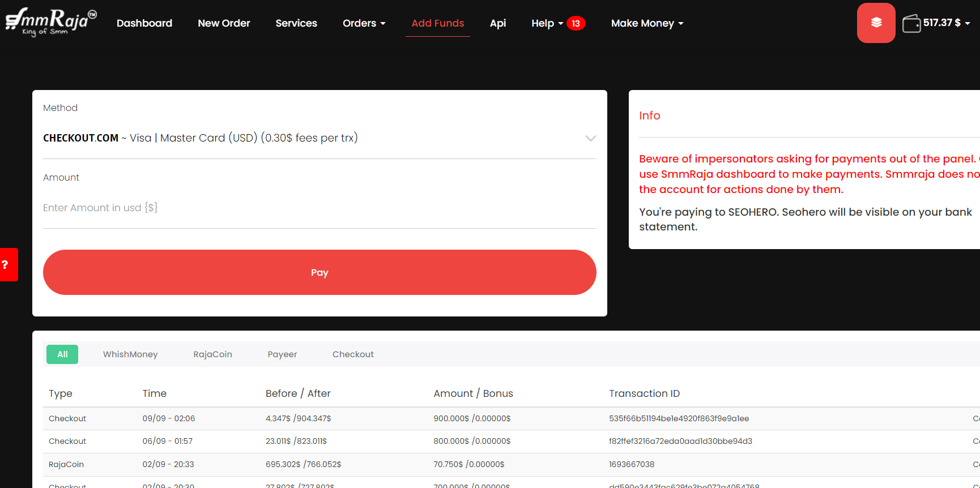Open the New Order page

point(224,23)
